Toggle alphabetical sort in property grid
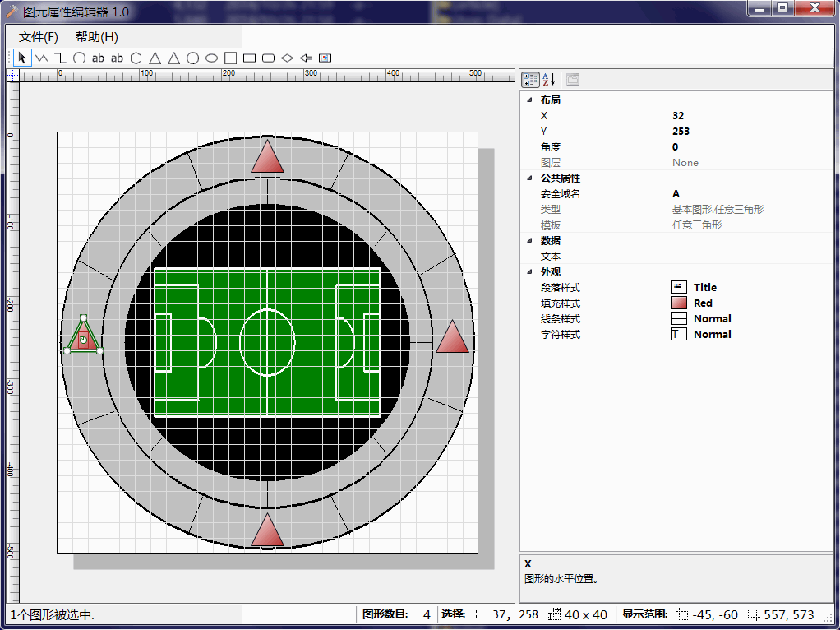This screenshot has height=630, width=840. [x=549, y=80]
